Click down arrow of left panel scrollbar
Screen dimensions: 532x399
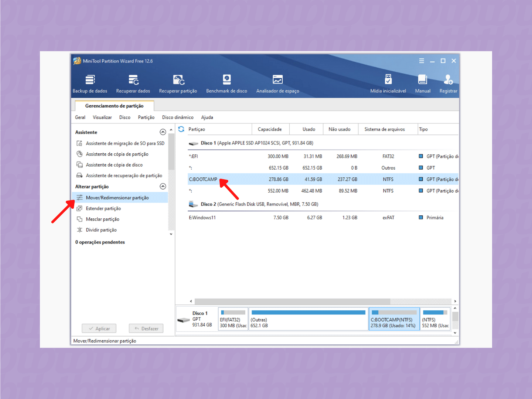(x=171, y=234)
